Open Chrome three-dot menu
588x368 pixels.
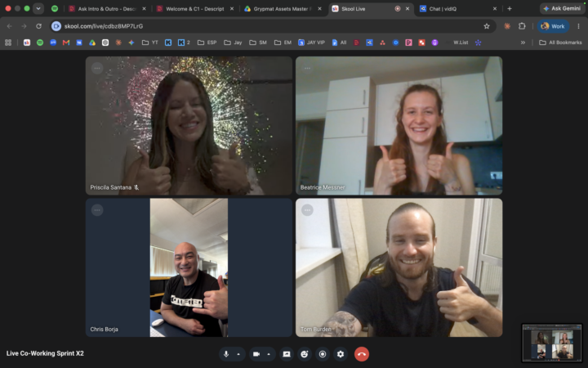579,26
